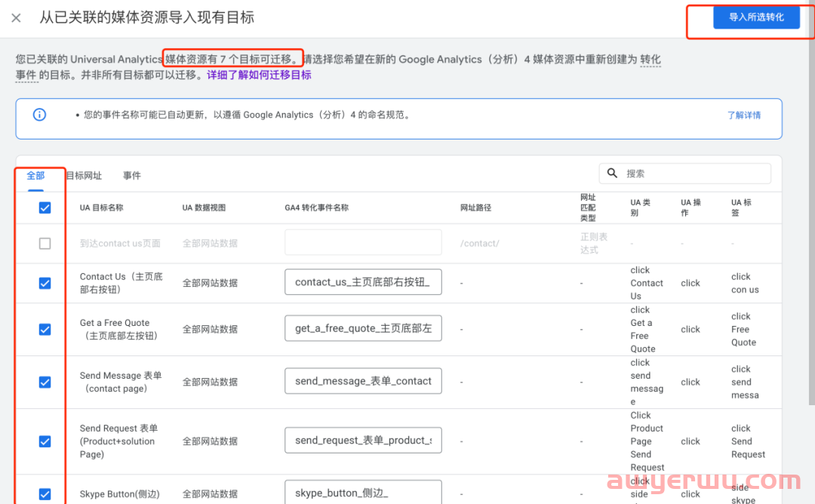Edit the get_a_free_quote event name field
815x504 pixels.
363,329
